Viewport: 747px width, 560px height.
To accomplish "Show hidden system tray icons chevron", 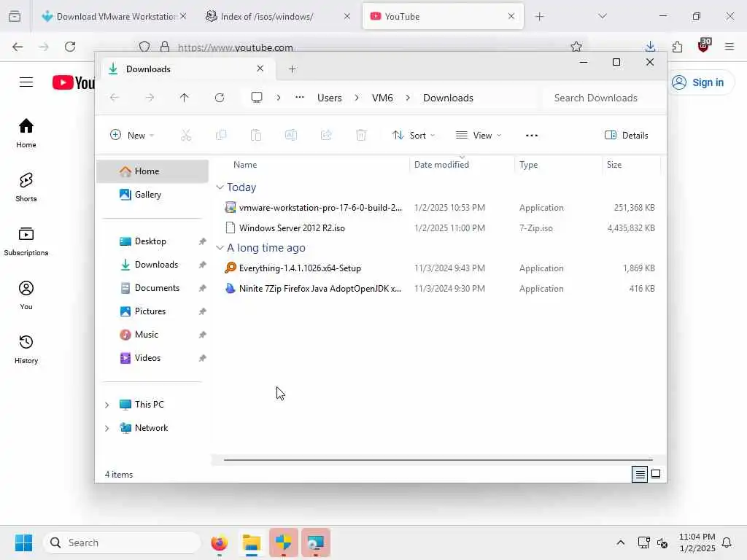I will coord(620,542).
